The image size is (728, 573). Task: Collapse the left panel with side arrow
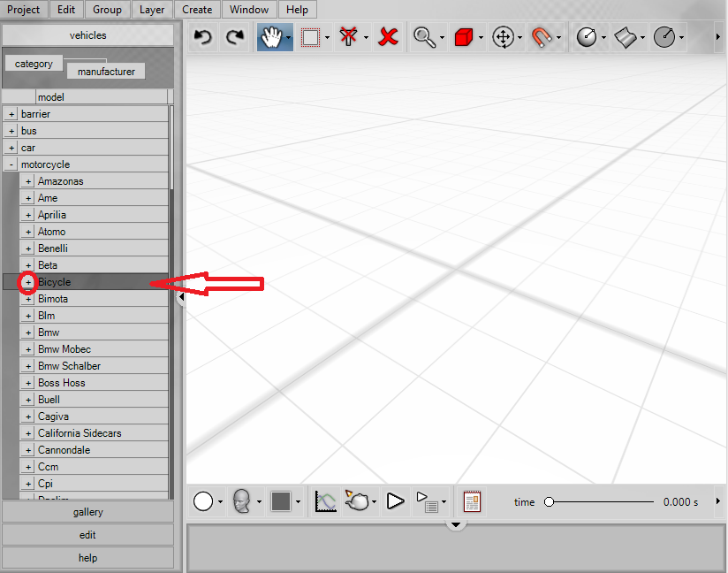[181, 296]
